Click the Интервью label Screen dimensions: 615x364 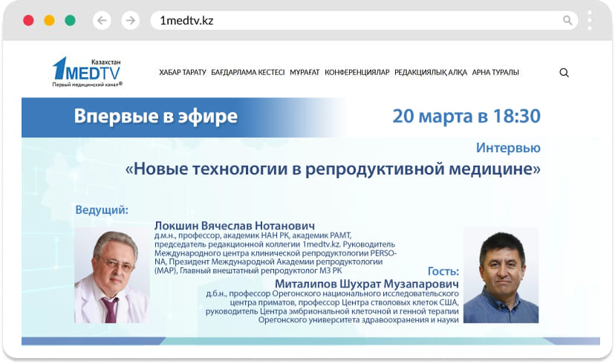click(x=508, y=148)
